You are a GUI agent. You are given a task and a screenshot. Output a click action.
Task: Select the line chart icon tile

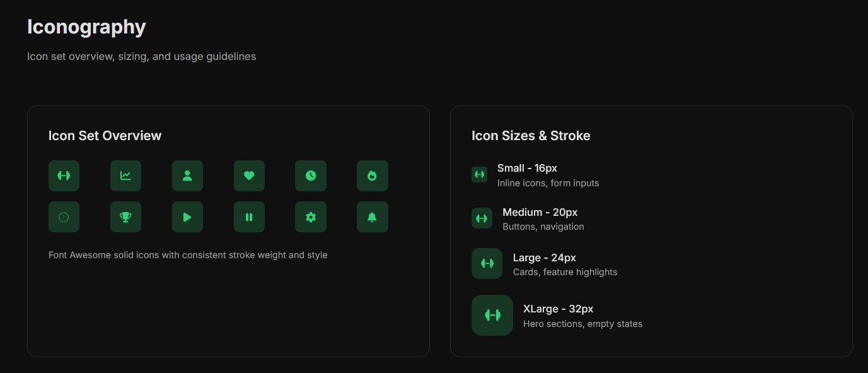125,175
